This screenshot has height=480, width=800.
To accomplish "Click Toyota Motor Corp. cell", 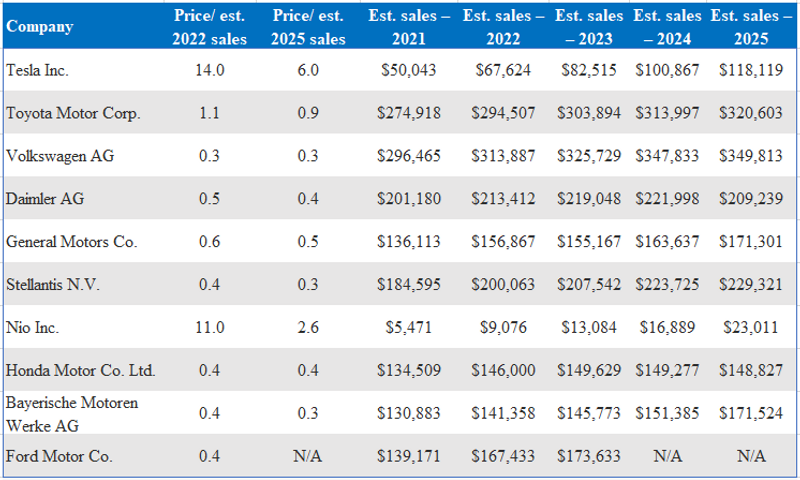I will (73, 113).
